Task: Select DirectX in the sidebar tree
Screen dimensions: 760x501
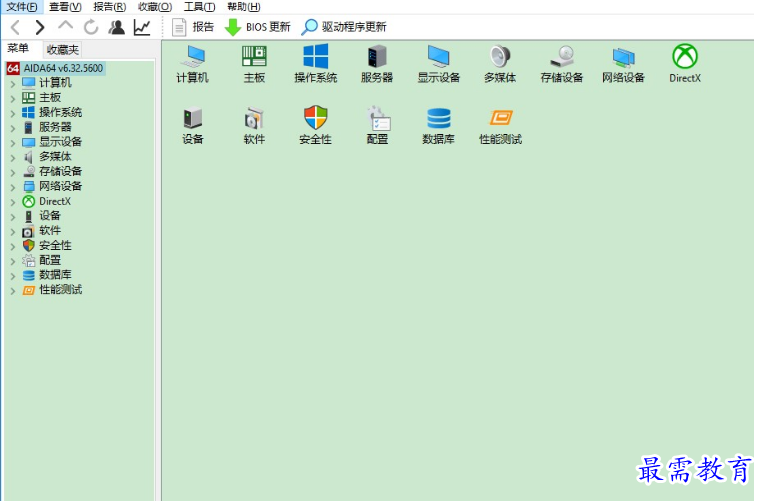Action: pos(47,201)
